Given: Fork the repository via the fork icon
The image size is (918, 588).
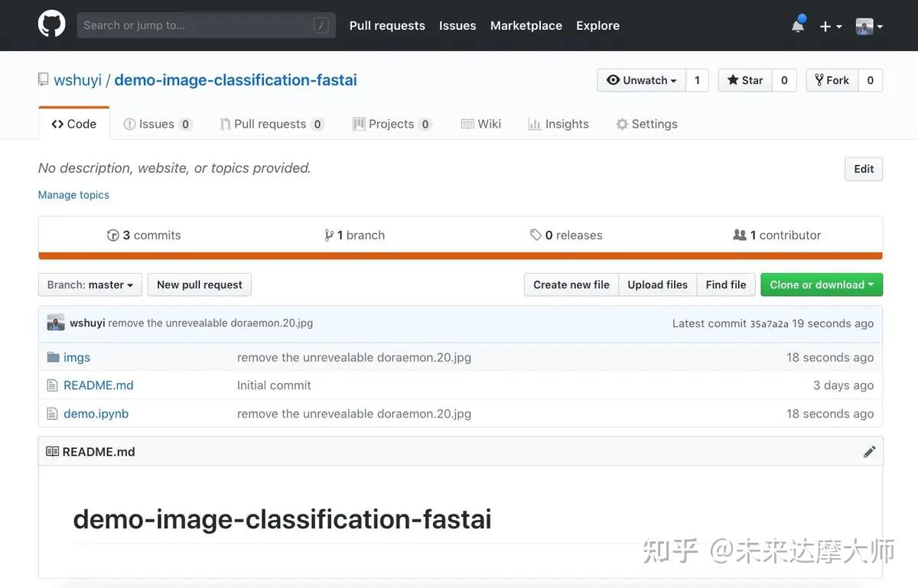Looking at the screenshot, I should pyautogui.click(x=822, y=80).
